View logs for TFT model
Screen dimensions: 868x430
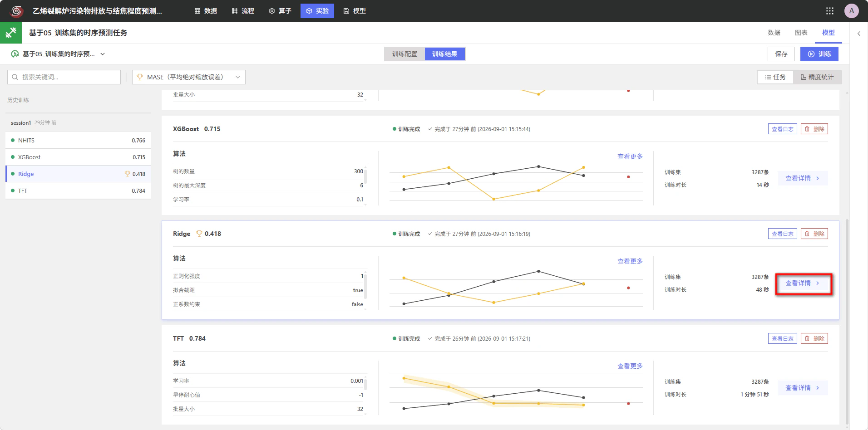[x=783, y=338]
